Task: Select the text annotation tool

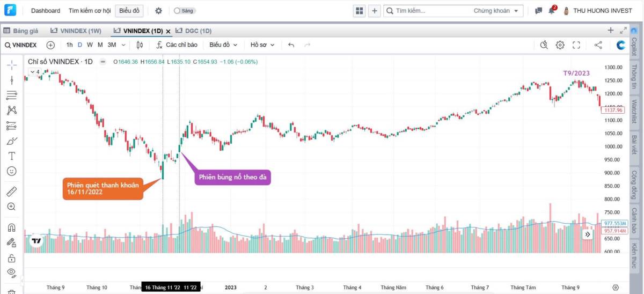Action: (x=12, y=156)
